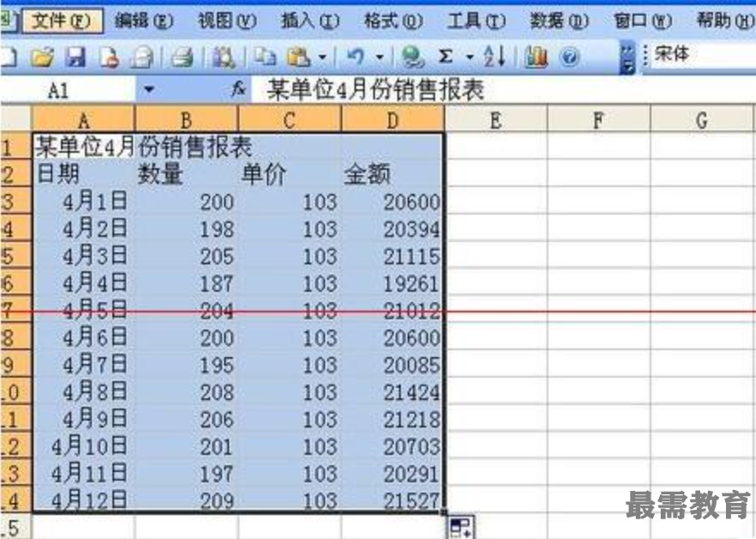756x539 pixels.
Task: Click the Permission document icon
Action: click(x=109, y=58)
